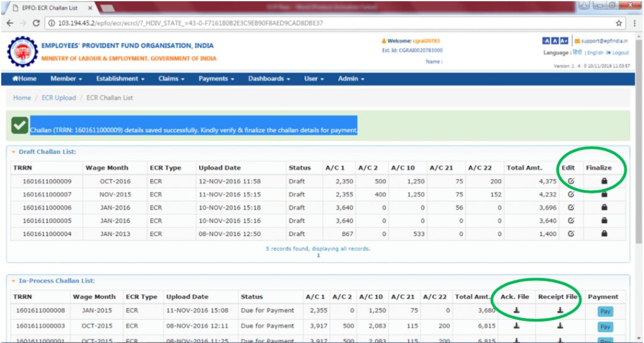The height and width of the screenshot is (343, 644).
Task: Click finalize lock for TRRN 1601611000005
Action: [604, 220]
